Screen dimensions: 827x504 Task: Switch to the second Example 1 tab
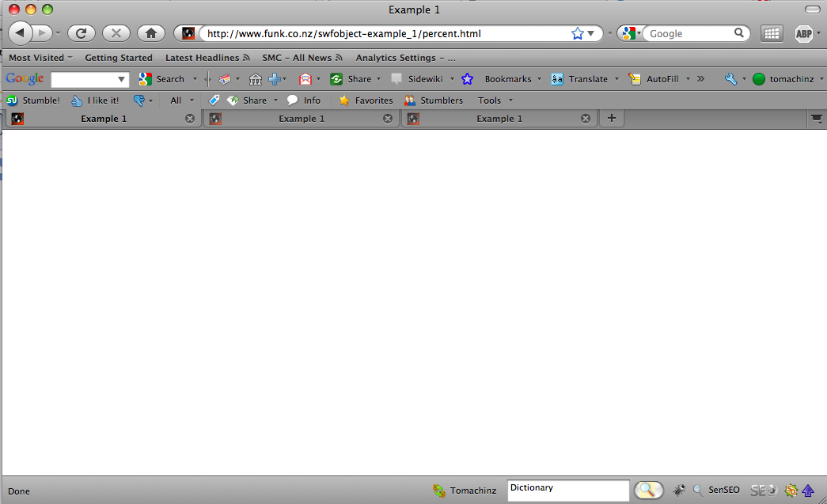coord(301,119)
